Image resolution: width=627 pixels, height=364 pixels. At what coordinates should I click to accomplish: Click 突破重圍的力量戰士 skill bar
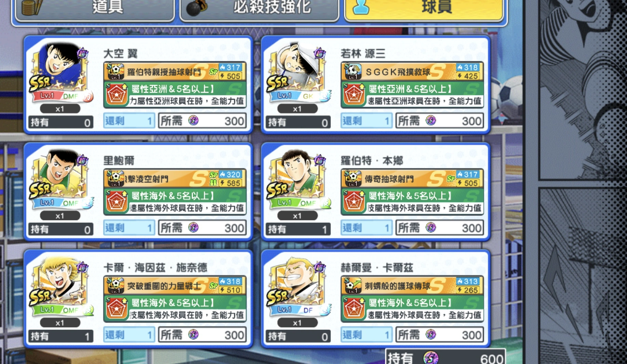(175, 285)
